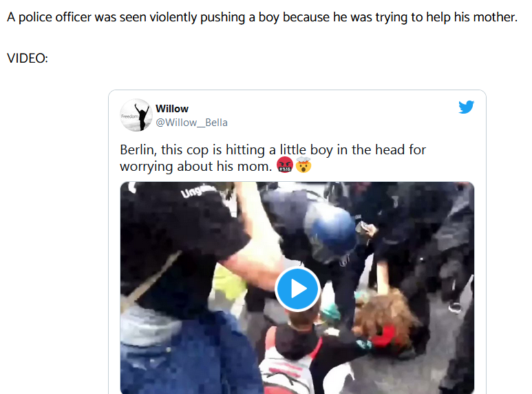Play the embedded tweet video
The image size is (532, 394).
point(297,289)
